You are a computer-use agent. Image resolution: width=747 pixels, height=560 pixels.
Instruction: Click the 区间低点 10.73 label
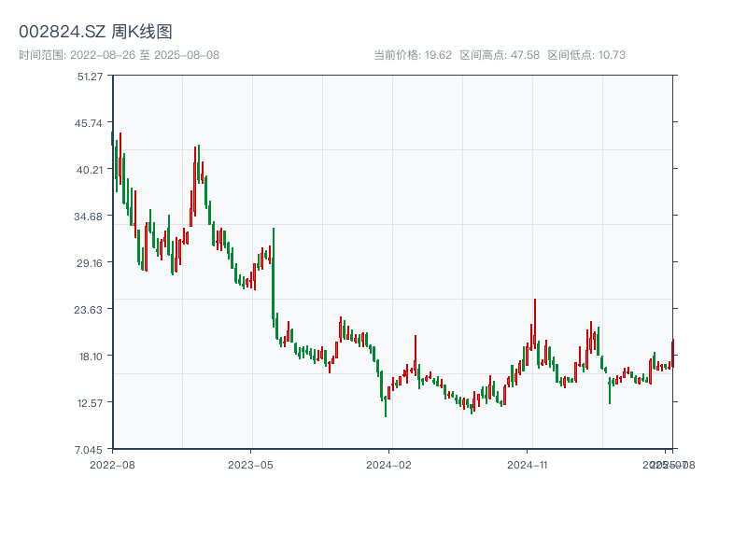click(x=586, y=55)
